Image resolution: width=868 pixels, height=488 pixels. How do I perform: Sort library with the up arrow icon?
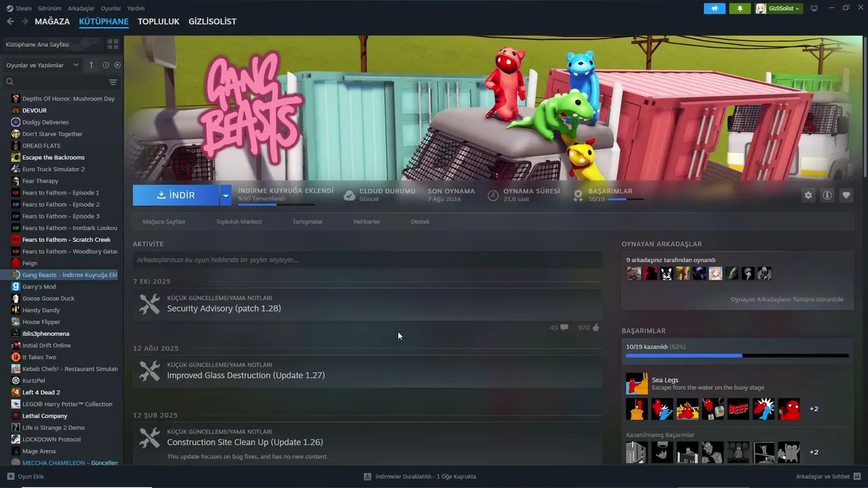[92, 65]
